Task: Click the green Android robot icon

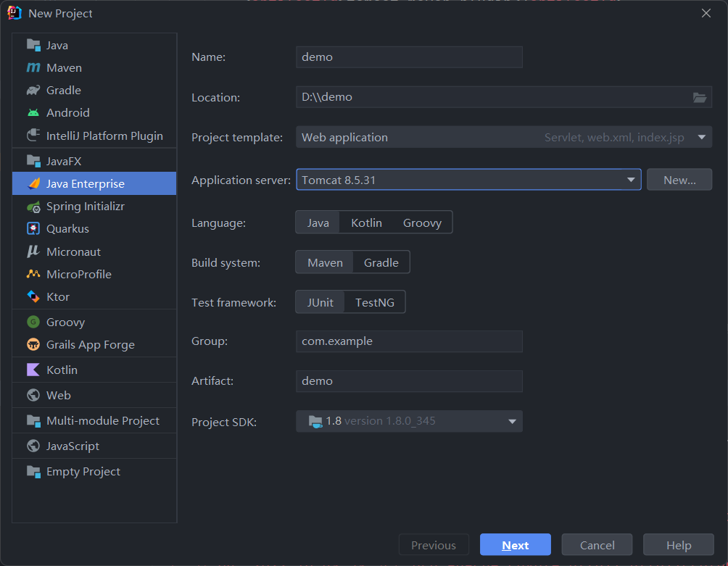Action: (x=33, y=113)
